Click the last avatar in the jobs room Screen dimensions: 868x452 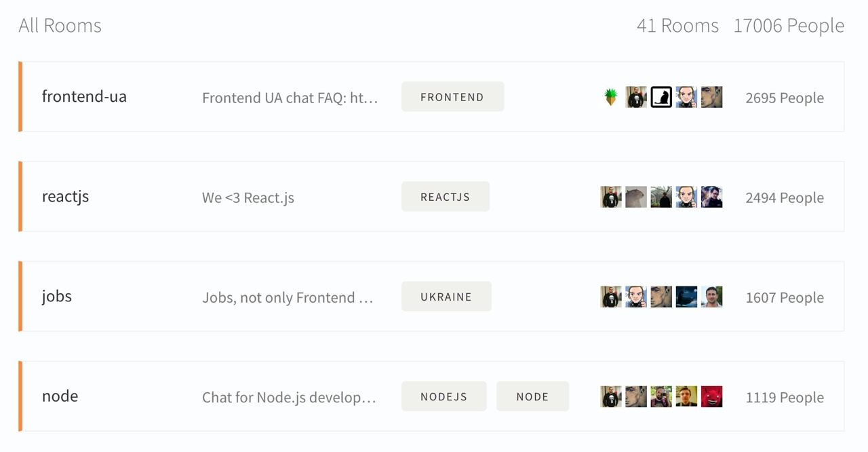point(711,297)
